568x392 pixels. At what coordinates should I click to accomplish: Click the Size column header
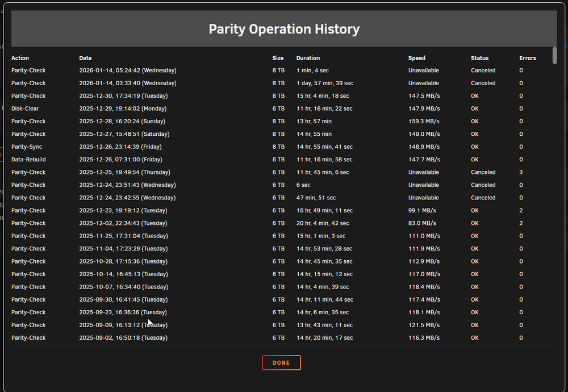(278, 58)
